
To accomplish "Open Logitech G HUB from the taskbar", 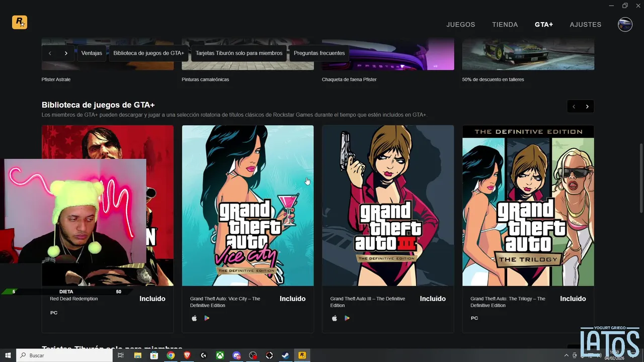I will [x=204, y=355].
